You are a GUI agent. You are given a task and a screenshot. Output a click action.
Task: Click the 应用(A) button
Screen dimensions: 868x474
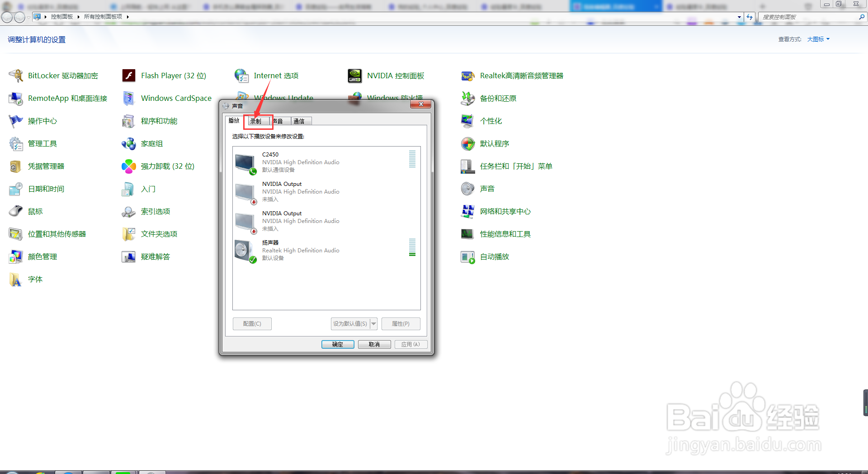click(x=411, y=344)
